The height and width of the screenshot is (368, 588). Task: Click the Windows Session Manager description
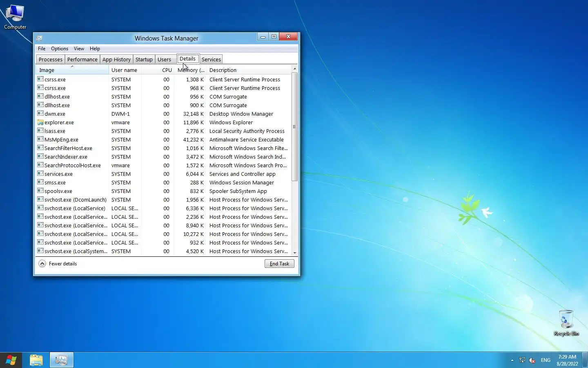(x=242, y=182)
